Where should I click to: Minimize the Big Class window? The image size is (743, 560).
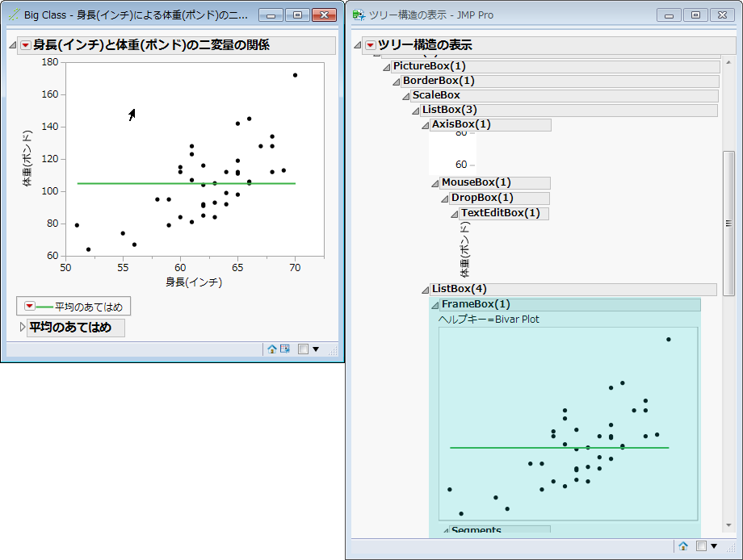coord(271,15)
